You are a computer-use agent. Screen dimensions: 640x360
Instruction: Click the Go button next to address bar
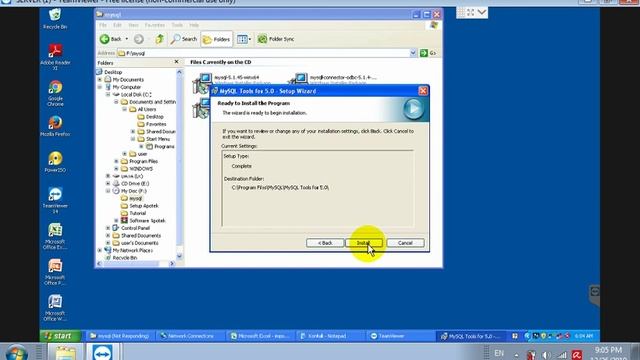click(x=428, y=53)
